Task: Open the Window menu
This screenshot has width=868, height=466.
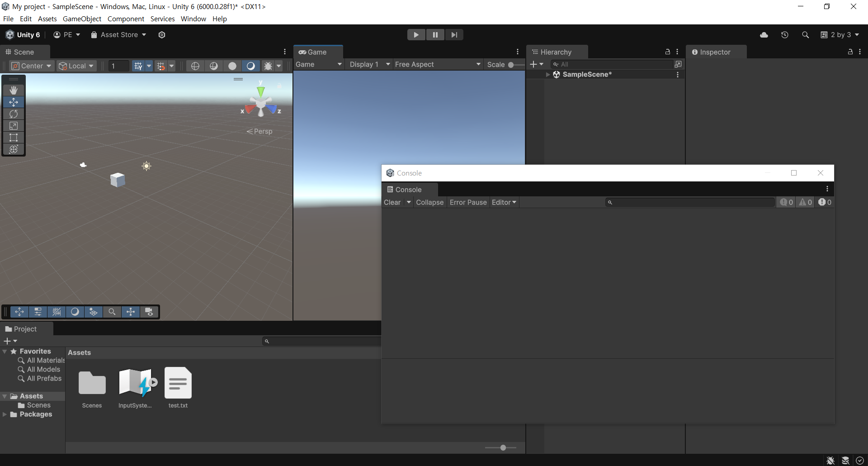Action: [193, 19]
